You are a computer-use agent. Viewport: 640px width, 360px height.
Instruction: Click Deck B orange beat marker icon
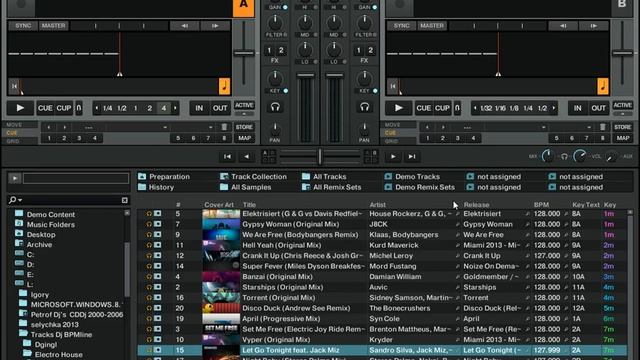point(603,86)
